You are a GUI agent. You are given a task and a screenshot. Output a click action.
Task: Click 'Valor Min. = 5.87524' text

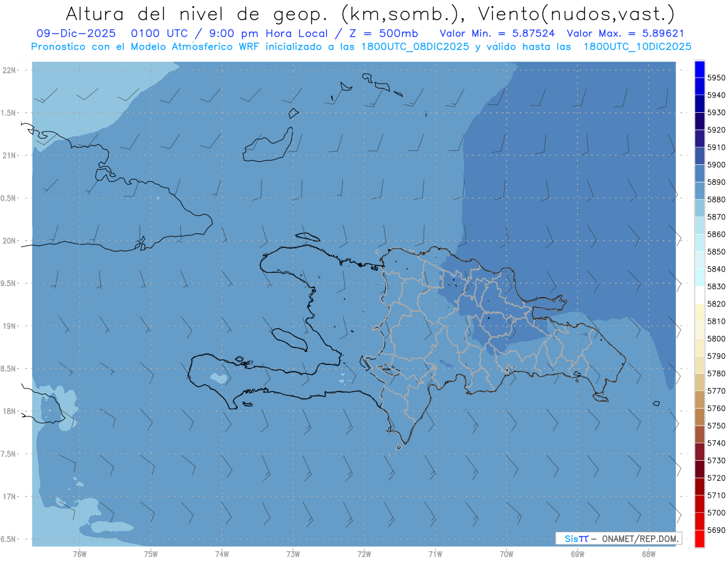coord(497,33)
